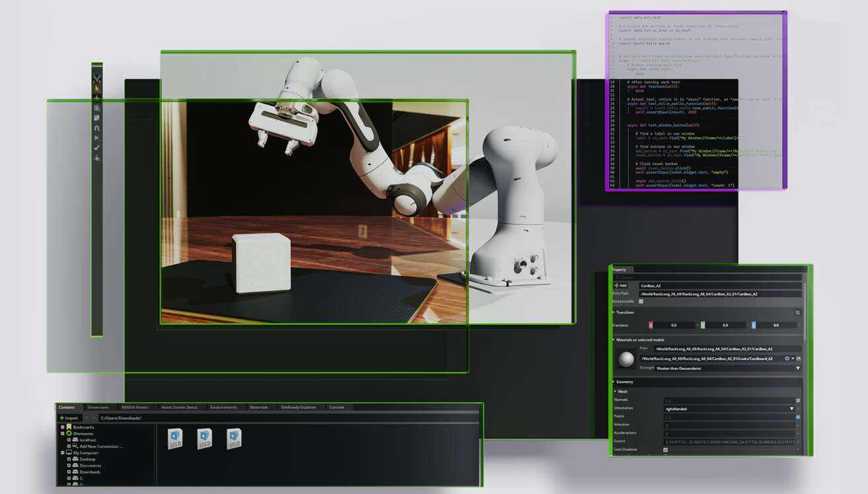This screenshot has height=494, width=868.
Task: Click the Import button
Action: [x=69, y=418]
